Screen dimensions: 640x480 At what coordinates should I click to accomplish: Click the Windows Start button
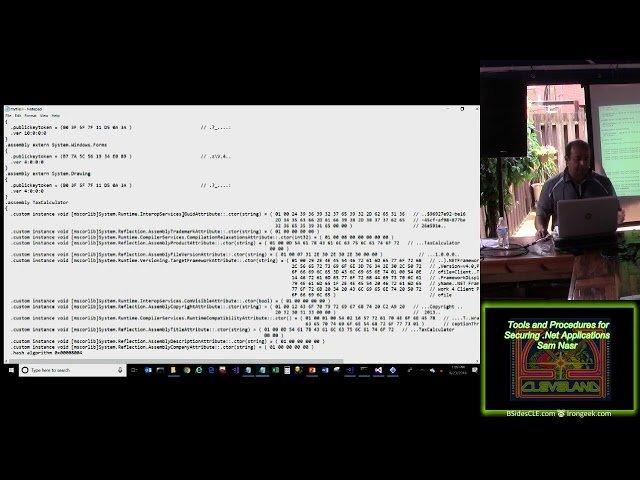(x=11, y=369)
